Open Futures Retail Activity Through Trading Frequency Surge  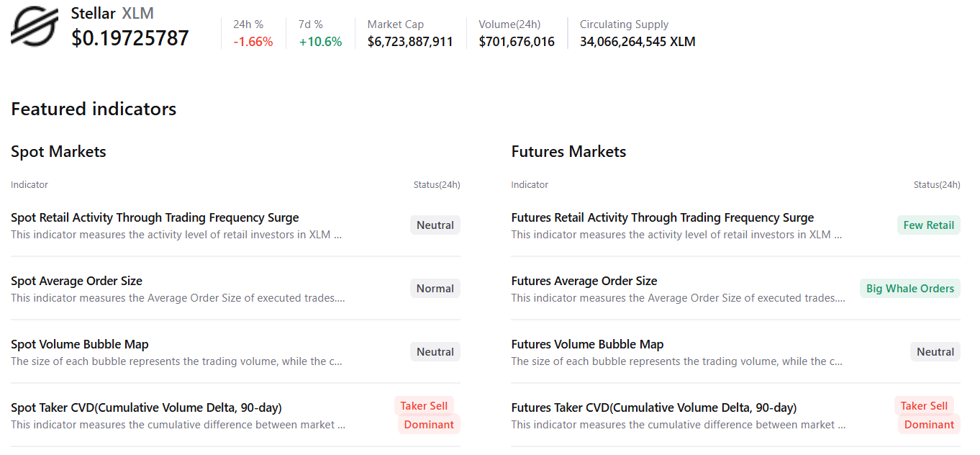coord(663,217)
